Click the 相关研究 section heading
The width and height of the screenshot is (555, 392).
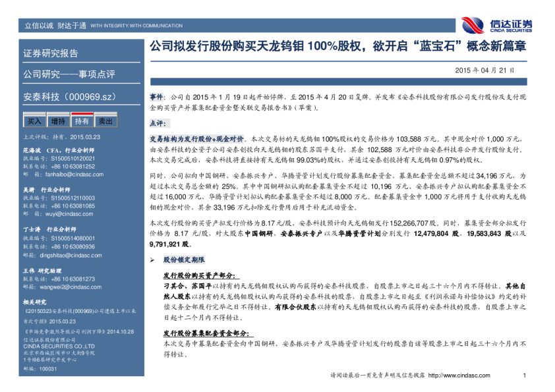34,302
